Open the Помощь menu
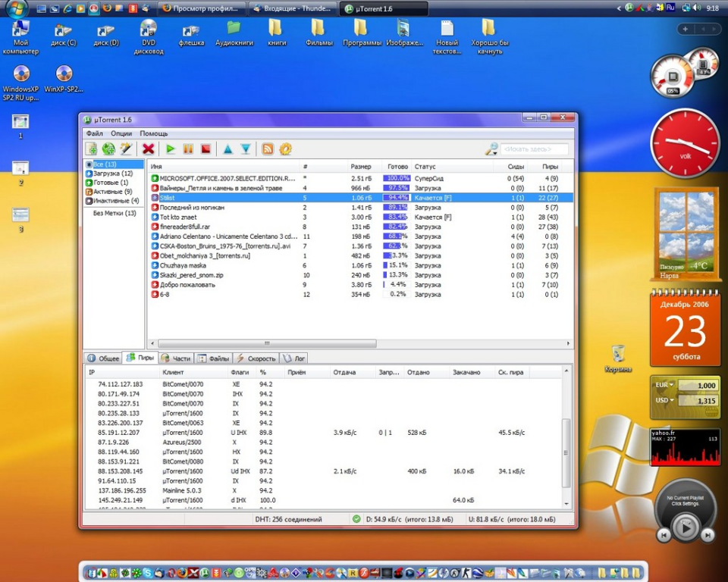 pyautogui.click(x=154, y=133)
